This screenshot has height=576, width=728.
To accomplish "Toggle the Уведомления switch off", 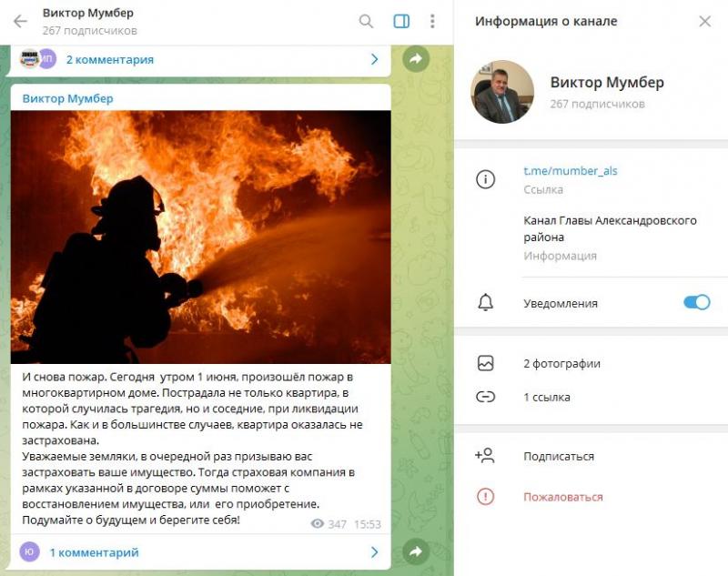I will point(696,302).
